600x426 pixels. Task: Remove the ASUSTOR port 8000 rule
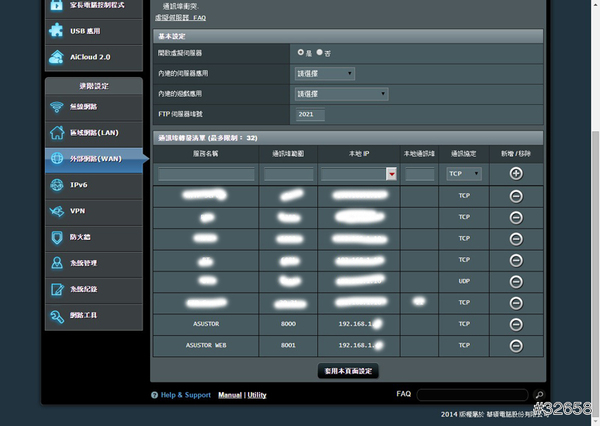[516, 324]
